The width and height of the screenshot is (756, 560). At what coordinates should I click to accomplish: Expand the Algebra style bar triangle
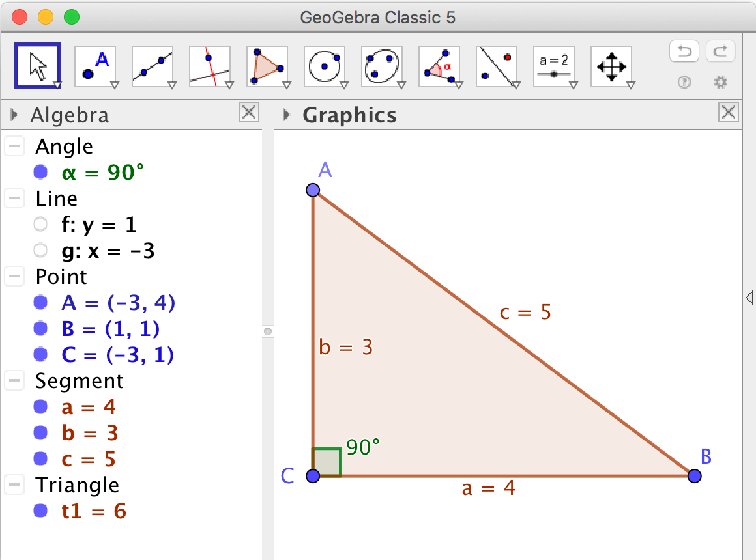click(x=14, y=115)
